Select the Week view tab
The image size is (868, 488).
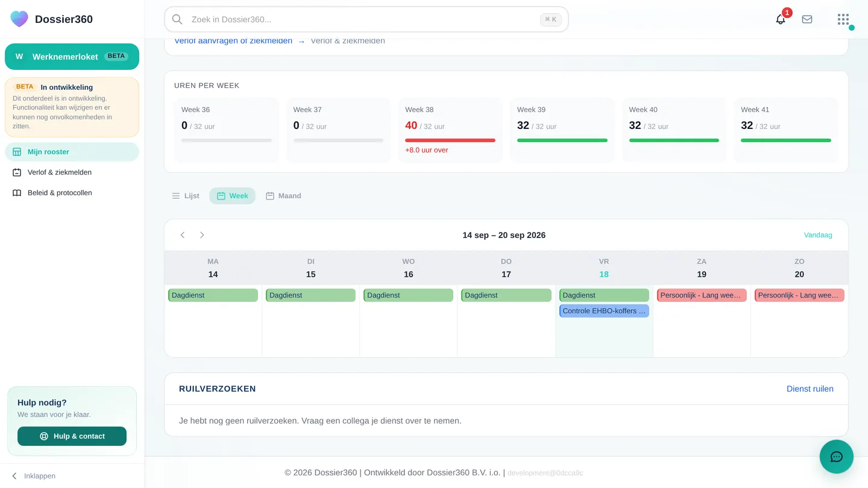pos(233,196)
